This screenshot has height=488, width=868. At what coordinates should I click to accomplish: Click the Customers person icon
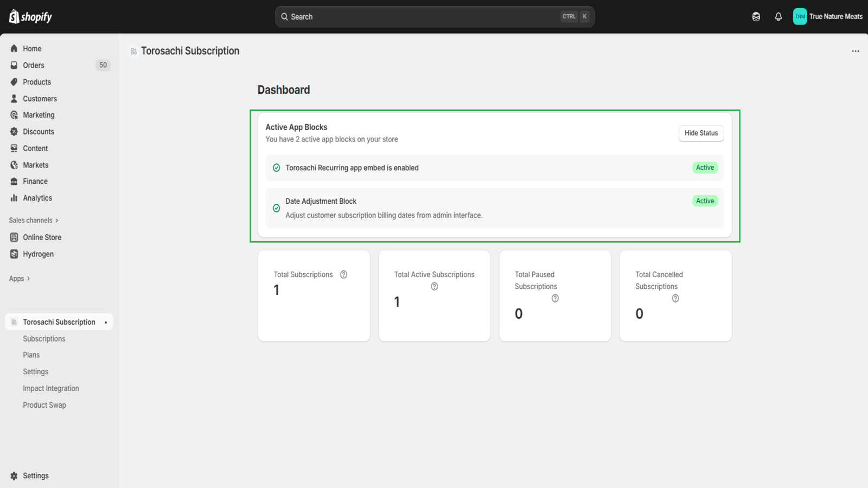(14, 99)
